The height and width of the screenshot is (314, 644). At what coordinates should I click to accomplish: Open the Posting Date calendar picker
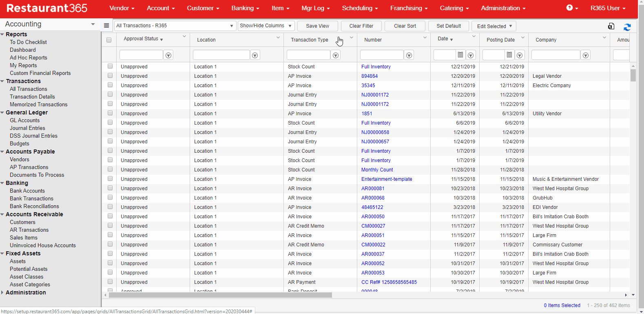click(509, 55)
